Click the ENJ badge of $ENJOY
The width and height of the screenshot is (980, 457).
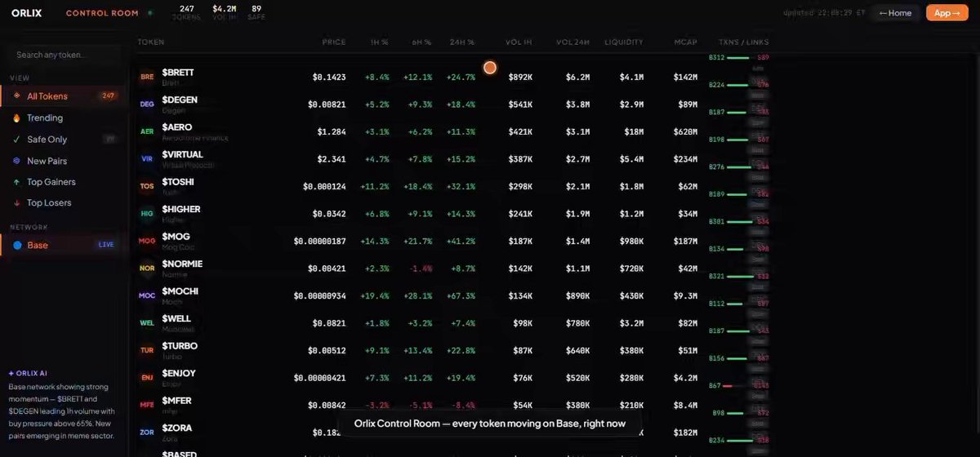[x=147, y=378]
